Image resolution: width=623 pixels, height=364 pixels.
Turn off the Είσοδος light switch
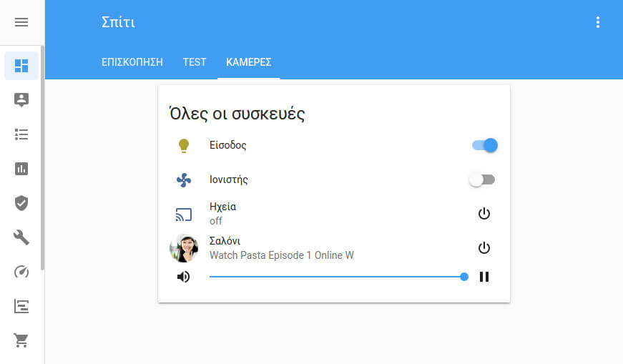485,145
